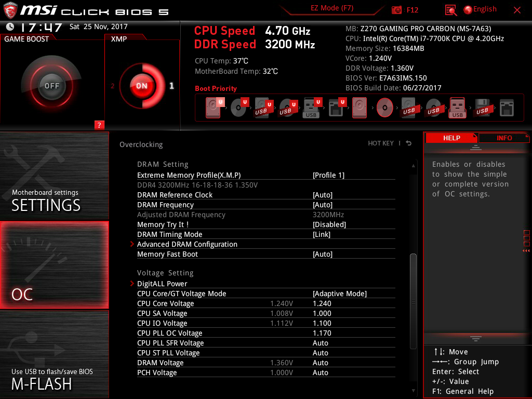Viewport: 532px width, 399px height.
Task: Select the UEFI CD/DVD boot device icon
Action: [239, 108]
